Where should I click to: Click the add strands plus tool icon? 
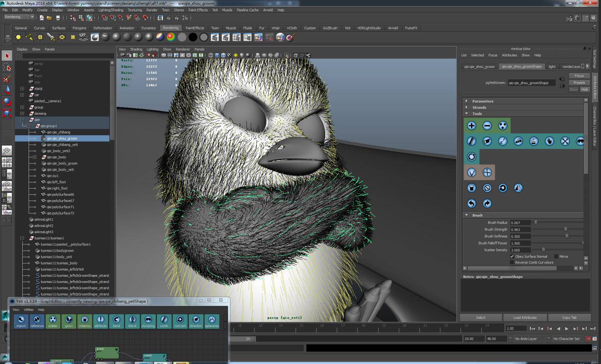tap(472, 126)
